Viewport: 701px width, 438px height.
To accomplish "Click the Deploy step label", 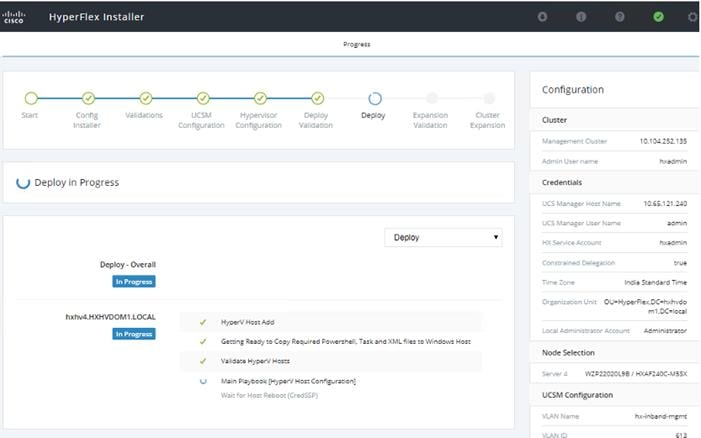I will click(x=373, y=115).
